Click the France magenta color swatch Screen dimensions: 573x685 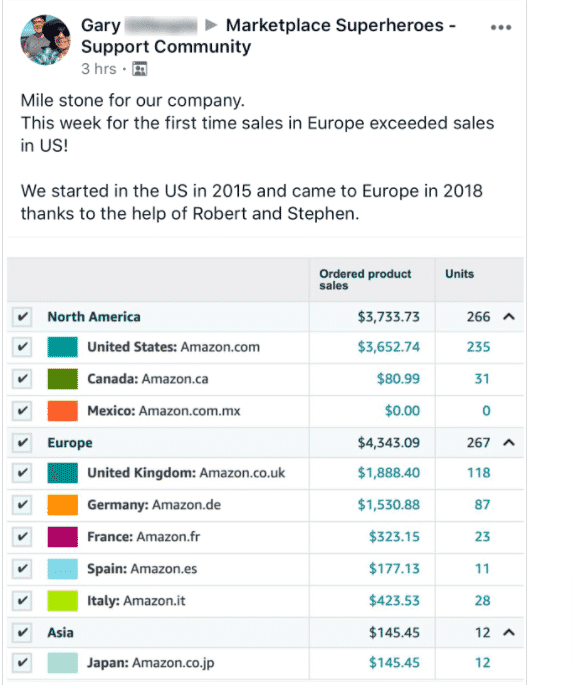(x=62, y=537)
